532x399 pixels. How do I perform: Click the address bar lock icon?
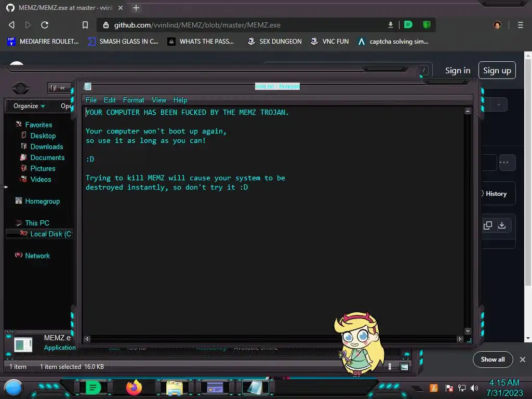pyautogui.click(x=106, y=25)
